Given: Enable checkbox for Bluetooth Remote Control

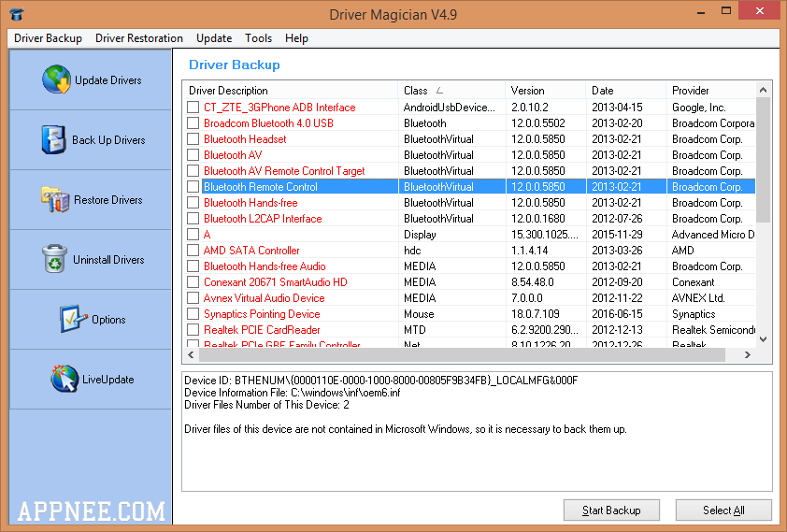Looking at the screenshot, I should point(193,187).
